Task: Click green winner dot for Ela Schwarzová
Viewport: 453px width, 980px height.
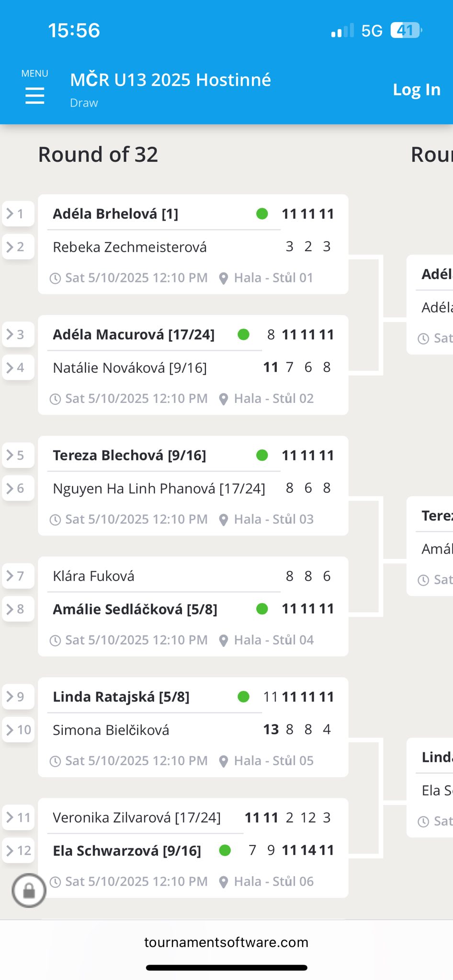Action: pyautogui.click(x=225, y=850)
